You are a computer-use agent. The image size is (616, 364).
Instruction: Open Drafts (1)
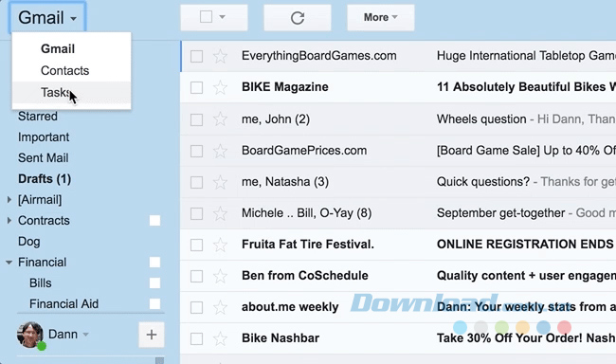tap(45, 179)
